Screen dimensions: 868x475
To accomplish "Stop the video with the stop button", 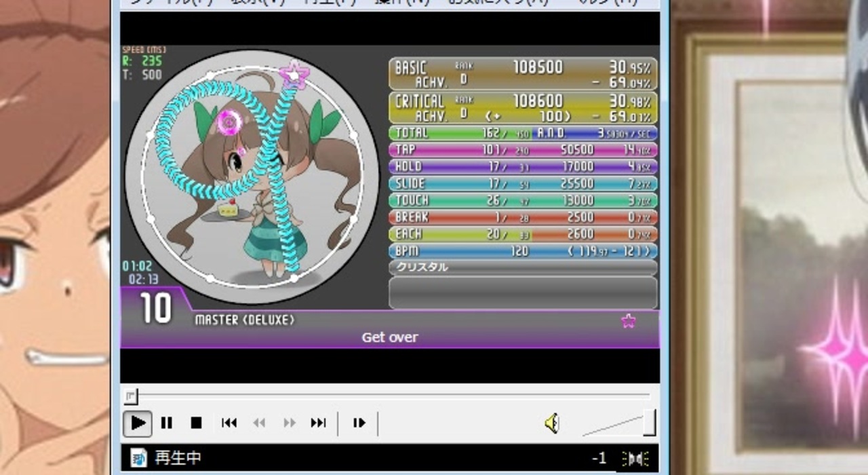I will [197, 423].
